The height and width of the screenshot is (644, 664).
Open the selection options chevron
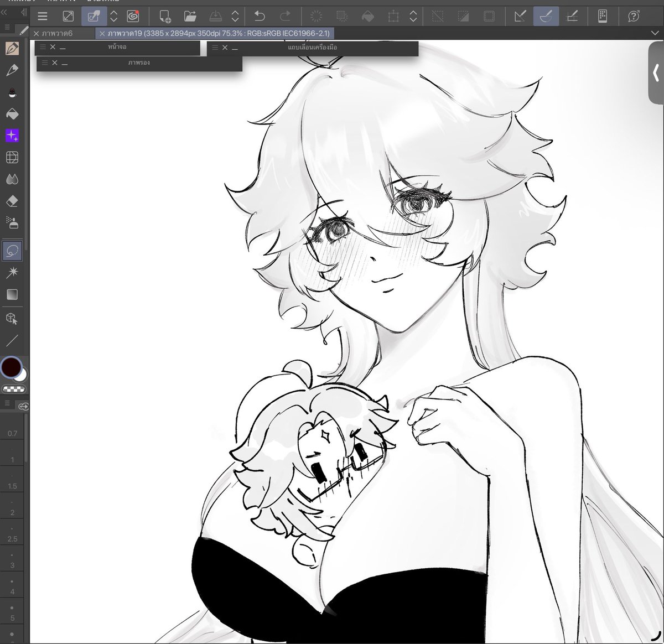(x=412, y=16)
